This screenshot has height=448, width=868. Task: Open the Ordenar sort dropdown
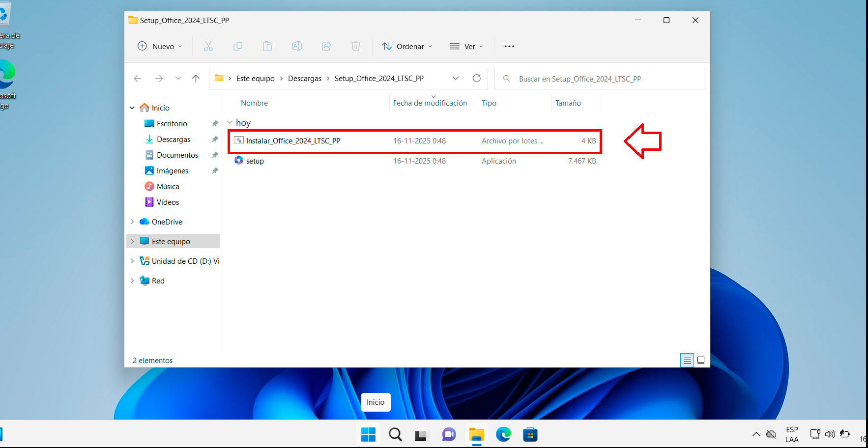407,46
